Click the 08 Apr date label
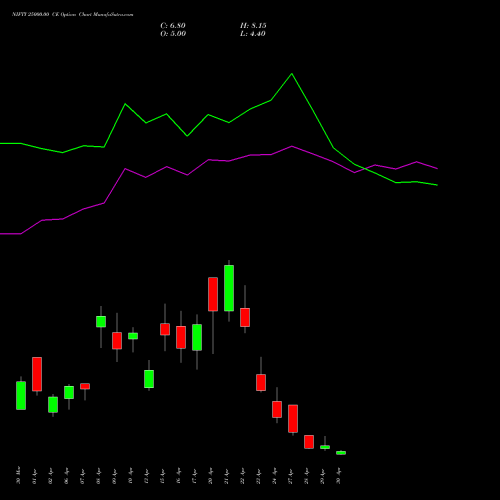 point(98,476)
